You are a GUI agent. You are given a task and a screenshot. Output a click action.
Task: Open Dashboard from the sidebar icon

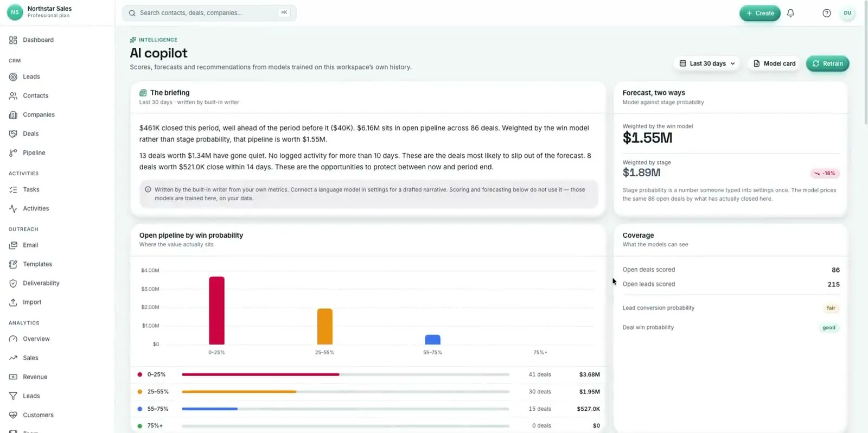(x=13, y=40)
